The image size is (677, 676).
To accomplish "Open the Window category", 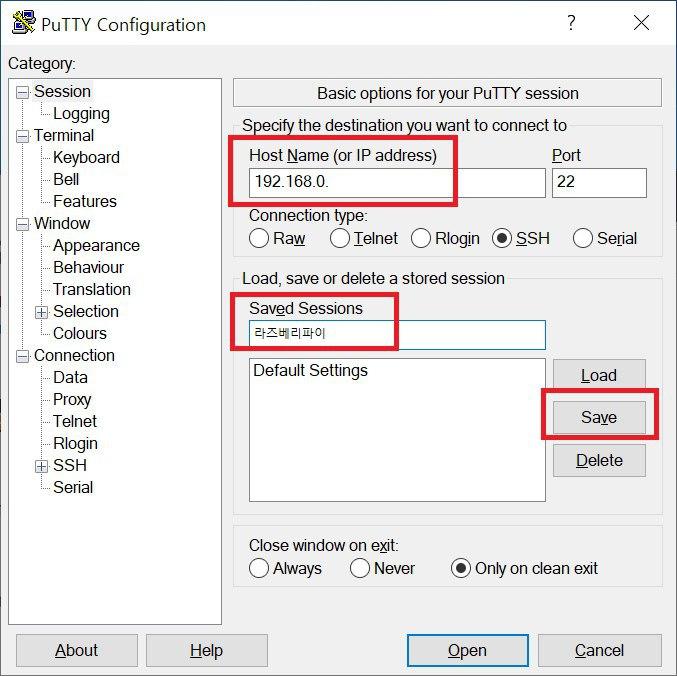I will point(62,224).
